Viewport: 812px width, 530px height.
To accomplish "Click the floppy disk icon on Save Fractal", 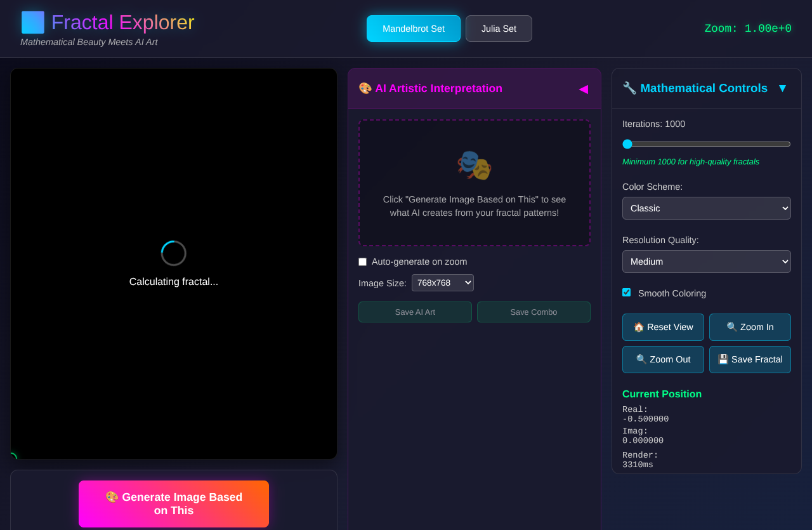I will click(723, 359).
